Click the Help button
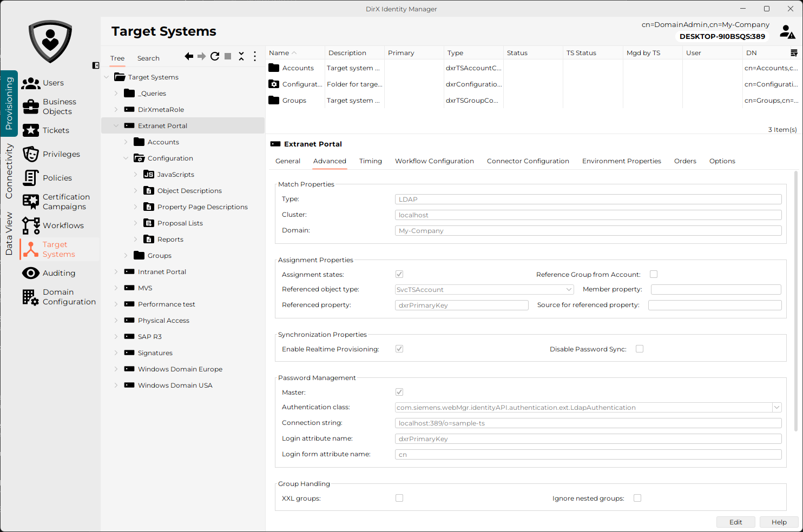The height and width of the screenshot is (532, 803). point(779,522)
